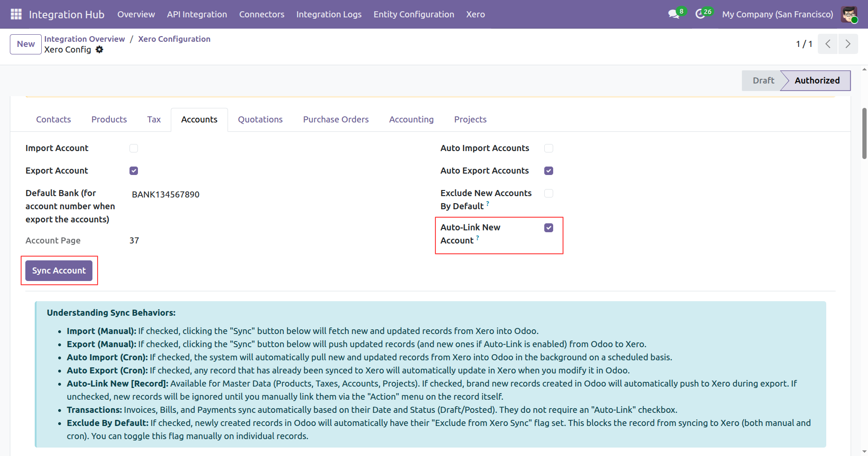Open the apps grid menu icon
868x456 pixels.
tap(16, 14)
